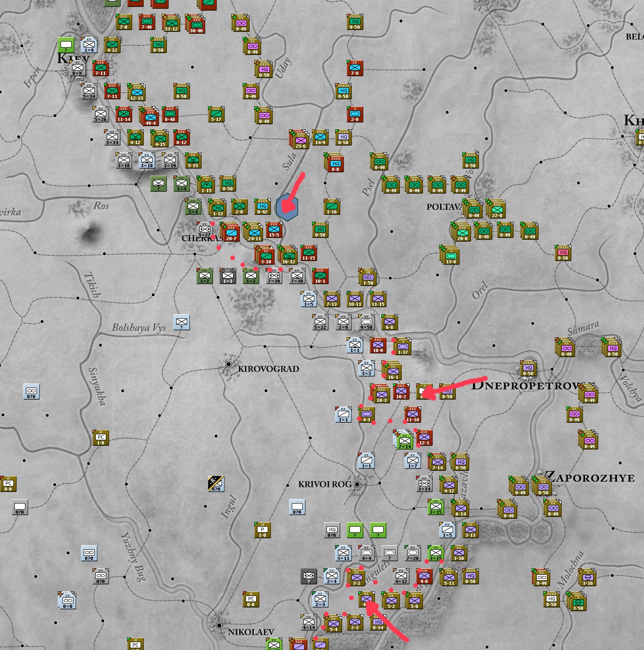Select the red 11-10 counter
This screenshot has width=644, height=650.
(x=413, y=415)
